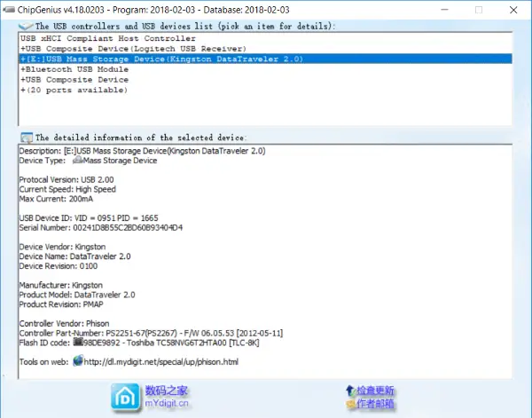Click the Controller Vendor: Phison line
This screenshot has width=532, height=418.
click(64, 323)
